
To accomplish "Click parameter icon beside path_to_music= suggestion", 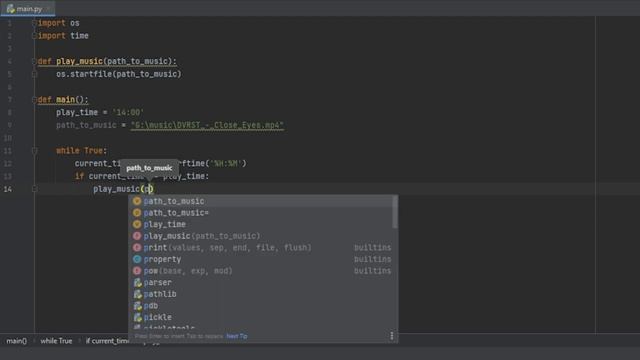I will 137,213.
